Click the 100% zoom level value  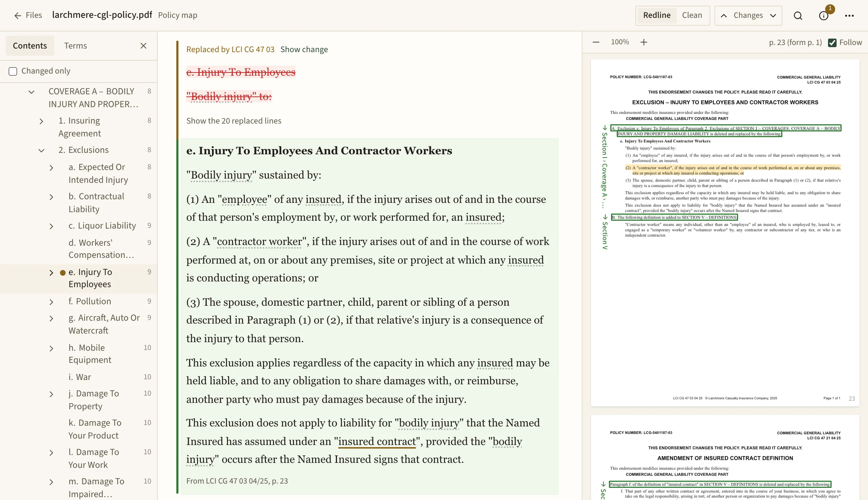pyautogui.click(x=620, y=42)
